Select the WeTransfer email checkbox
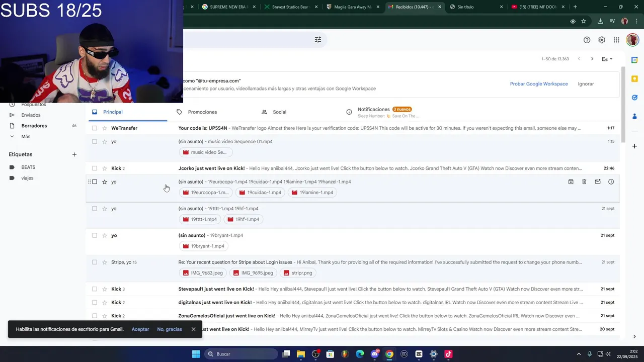This screenshot has width=644, height=362. (95, 128)
